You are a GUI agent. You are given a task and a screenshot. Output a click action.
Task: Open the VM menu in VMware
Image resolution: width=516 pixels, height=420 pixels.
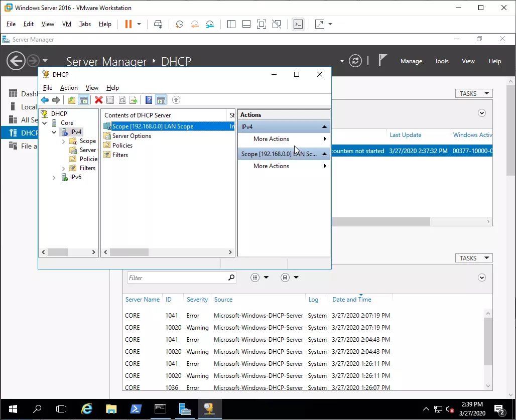pyautogui.click(x=66, y=24)
